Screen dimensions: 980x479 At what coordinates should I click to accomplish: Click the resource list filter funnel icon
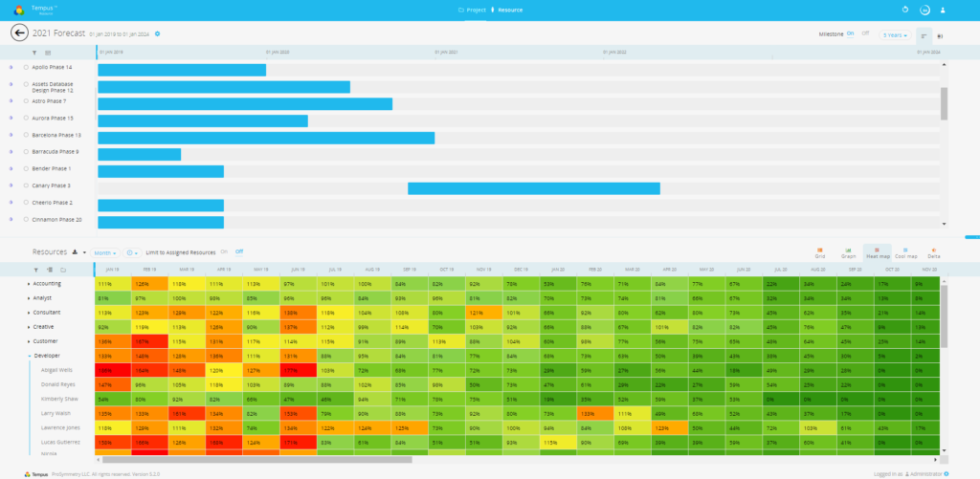pos(34,270)
